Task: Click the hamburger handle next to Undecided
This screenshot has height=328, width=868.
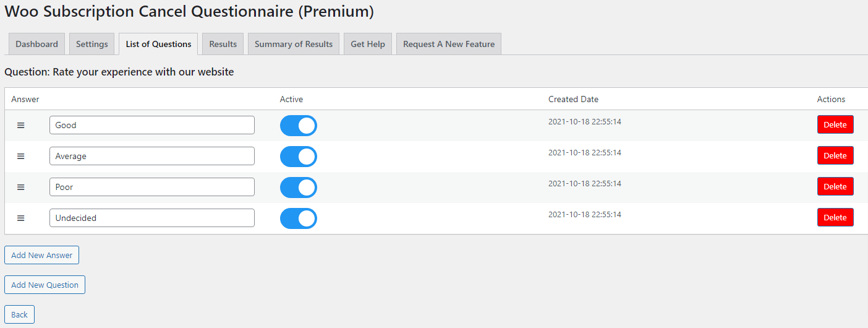Action: (x=20, y=218)
